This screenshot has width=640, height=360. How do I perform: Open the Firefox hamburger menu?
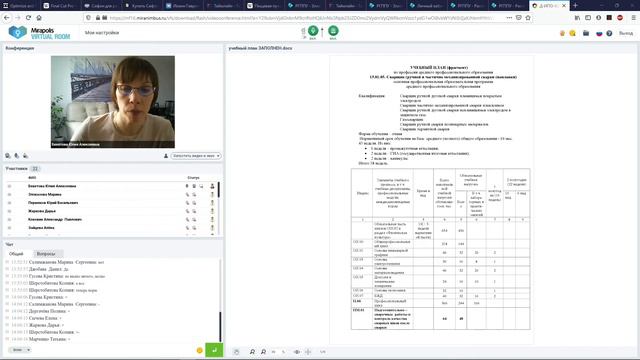[633, 18]
